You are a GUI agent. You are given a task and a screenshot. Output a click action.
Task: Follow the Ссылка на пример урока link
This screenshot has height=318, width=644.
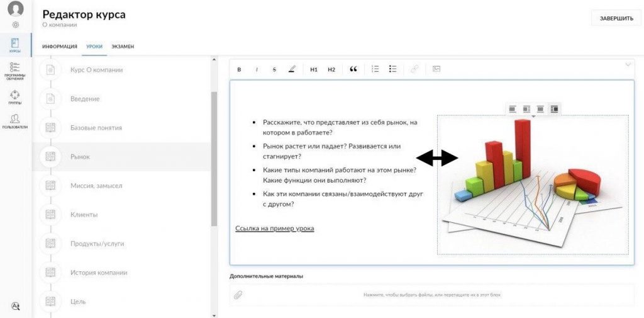(275, 229)
